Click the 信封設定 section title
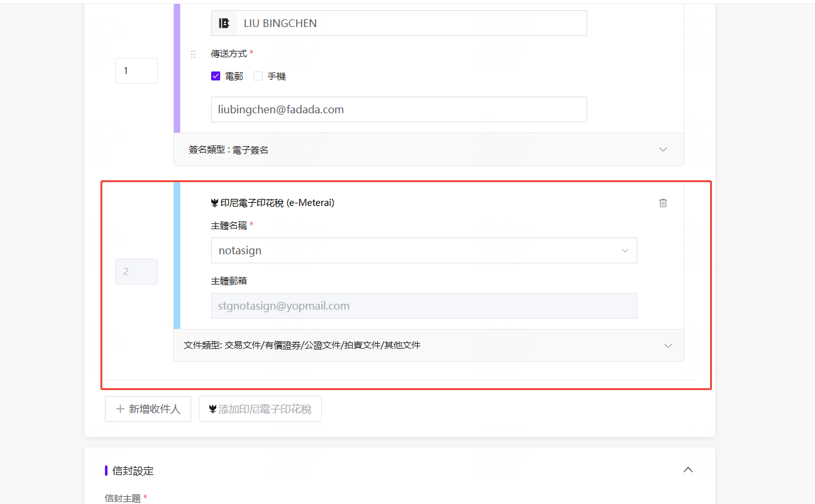This screenshot has height=504, width=815. pos(133,471)
